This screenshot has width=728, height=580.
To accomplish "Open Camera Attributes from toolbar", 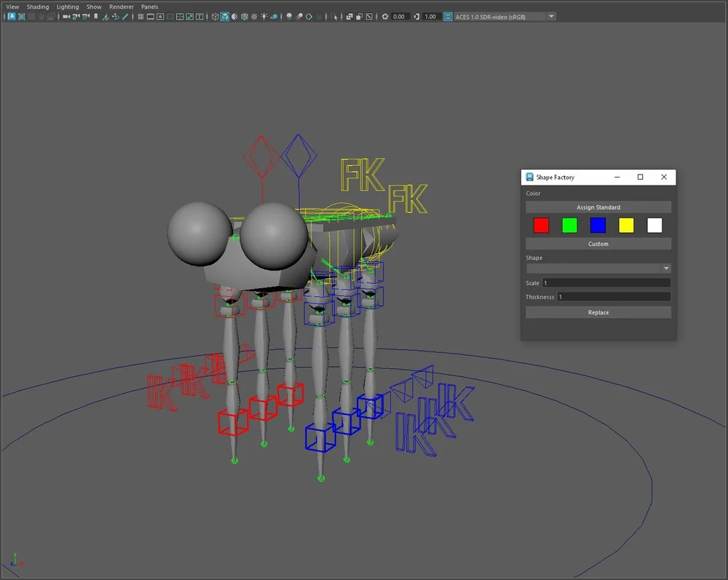I will click(x=86, y=17).
